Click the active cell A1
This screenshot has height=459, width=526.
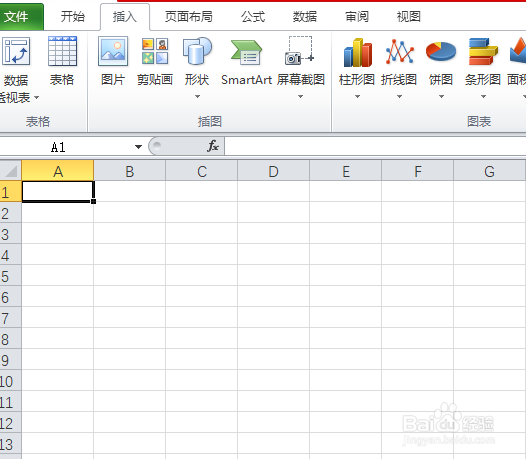pyautogui.click(x=58, y=192)
